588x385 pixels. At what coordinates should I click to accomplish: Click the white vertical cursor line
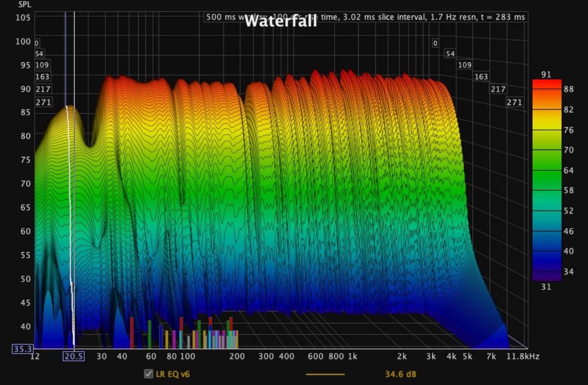(x=74, y=196)
